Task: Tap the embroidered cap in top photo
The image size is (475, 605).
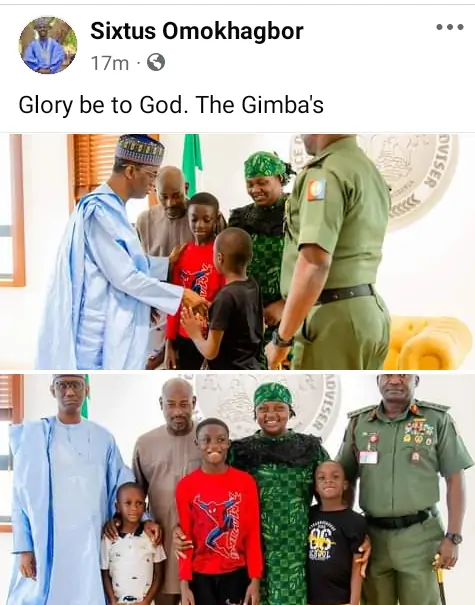Action: click(140, 149)
